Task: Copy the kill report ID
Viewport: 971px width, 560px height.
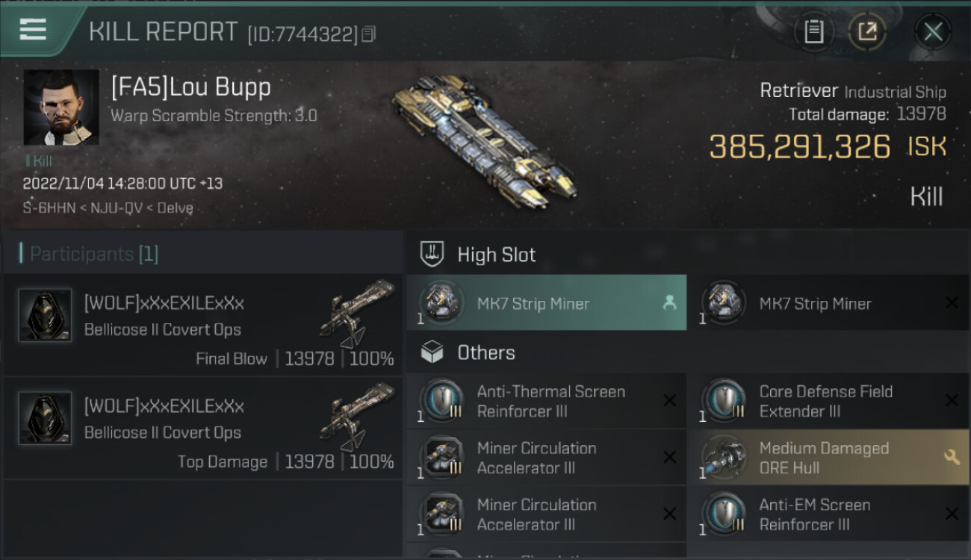Action: (369, 34)
